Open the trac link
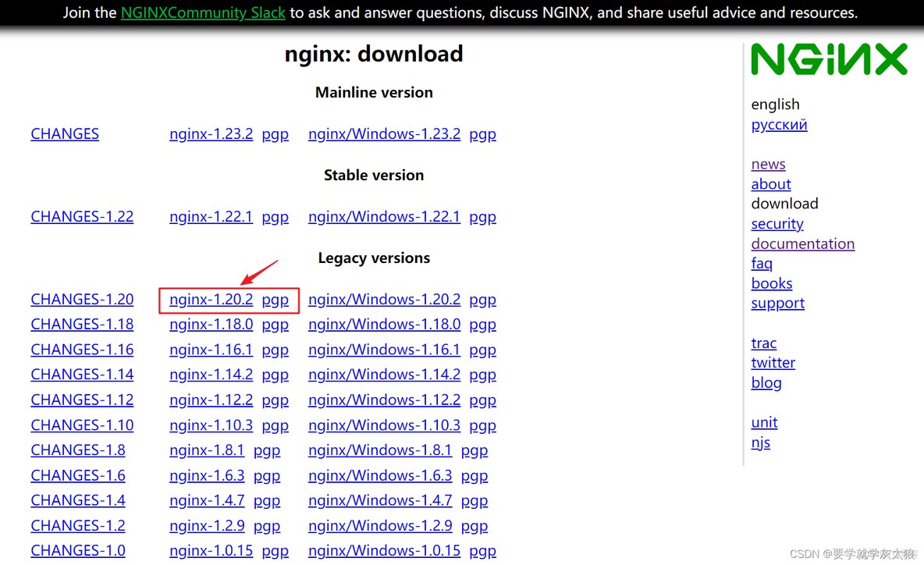 point(764,343)
